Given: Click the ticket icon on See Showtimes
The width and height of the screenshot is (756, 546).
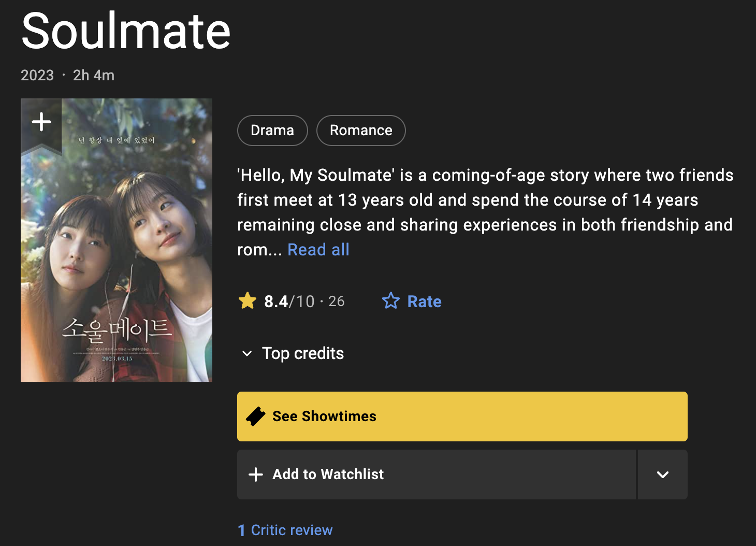Looking at the screenshot, I should (255, 416).
